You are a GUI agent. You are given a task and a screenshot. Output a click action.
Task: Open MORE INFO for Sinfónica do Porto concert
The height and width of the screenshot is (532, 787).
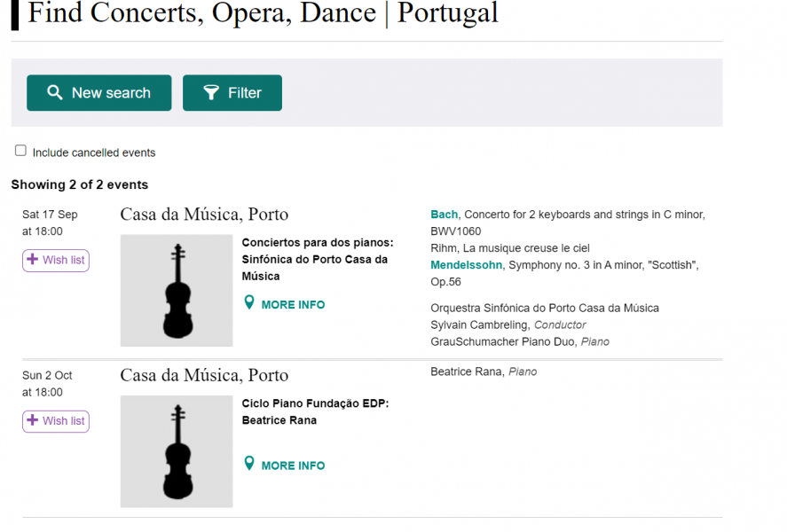[293, 305]
